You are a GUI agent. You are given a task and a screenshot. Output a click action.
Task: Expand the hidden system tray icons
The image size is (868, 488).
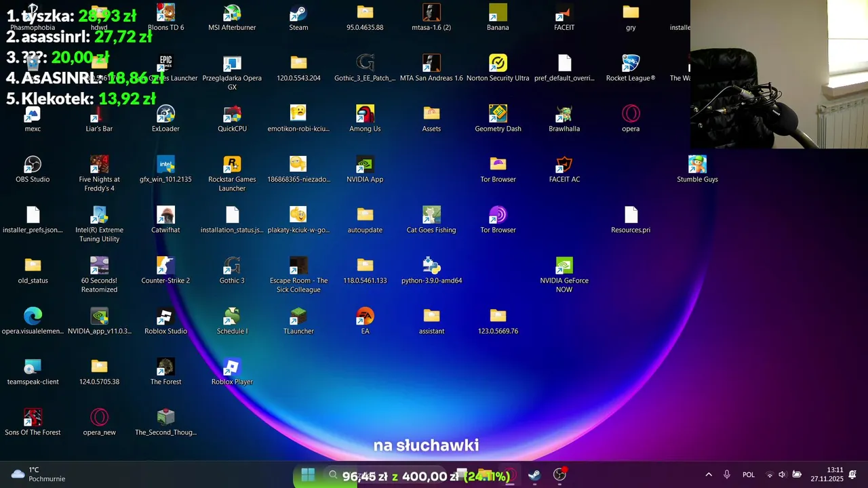point(709,475)
